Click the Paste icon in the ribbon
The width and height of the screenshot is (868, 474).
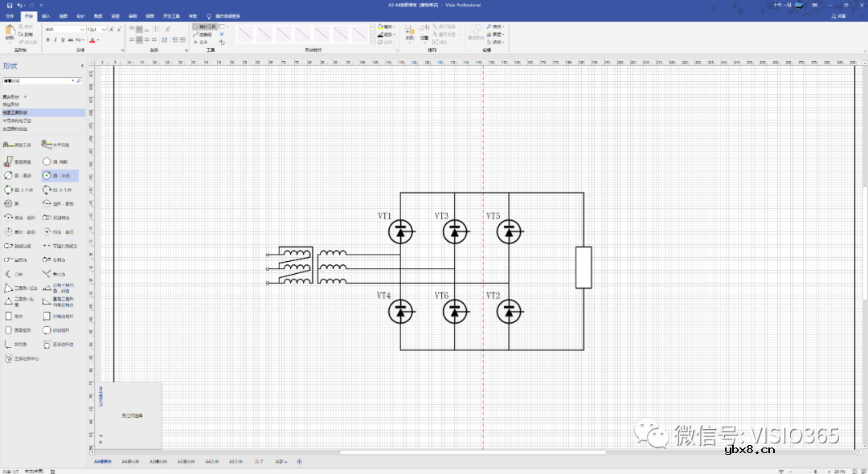10,32
